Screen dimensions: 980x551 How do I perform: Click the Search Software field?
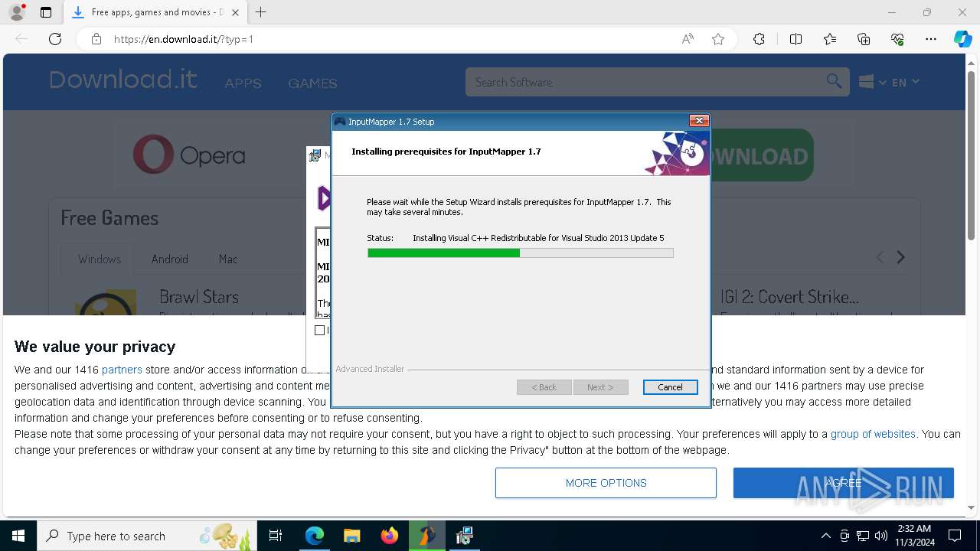647,82
